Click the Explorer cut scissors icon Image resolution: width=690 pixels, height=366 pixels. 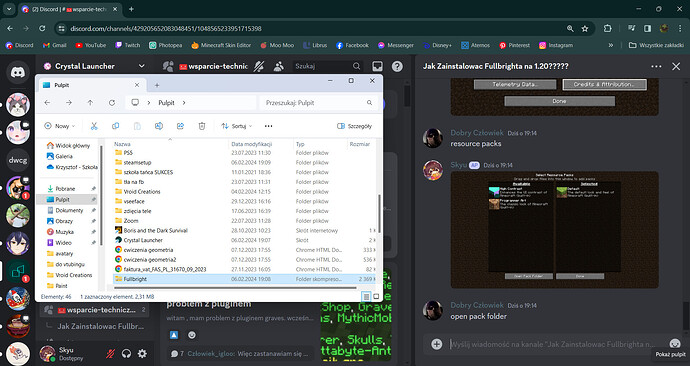click(94, 126)
